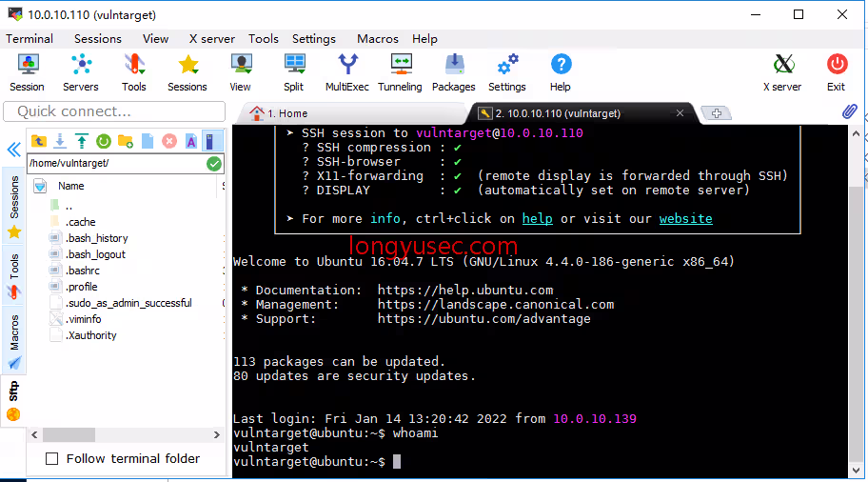Click the website link in terminal
The width and height of the screenshot is (868, 482).
(x=686, y=219)
